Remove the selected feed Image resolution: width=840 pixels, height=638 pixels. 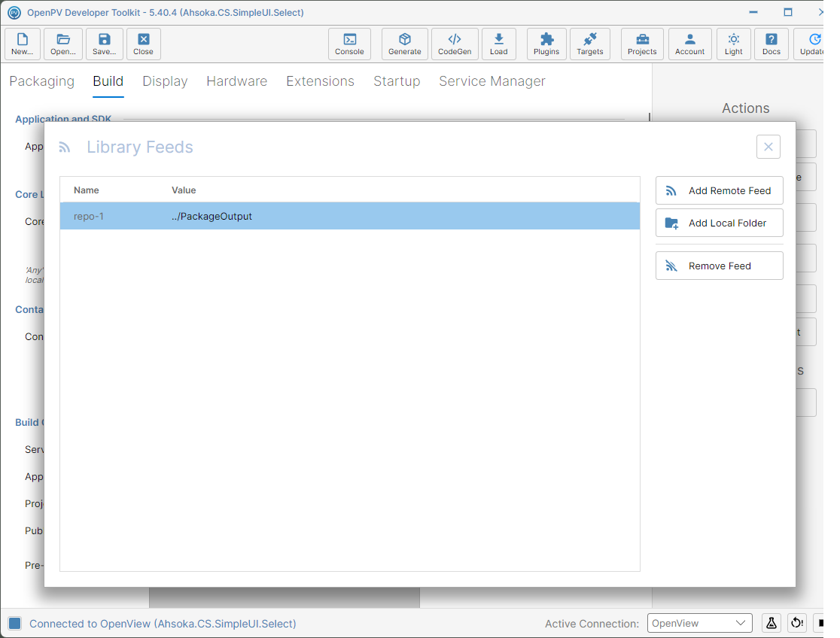tap(720, 266)
